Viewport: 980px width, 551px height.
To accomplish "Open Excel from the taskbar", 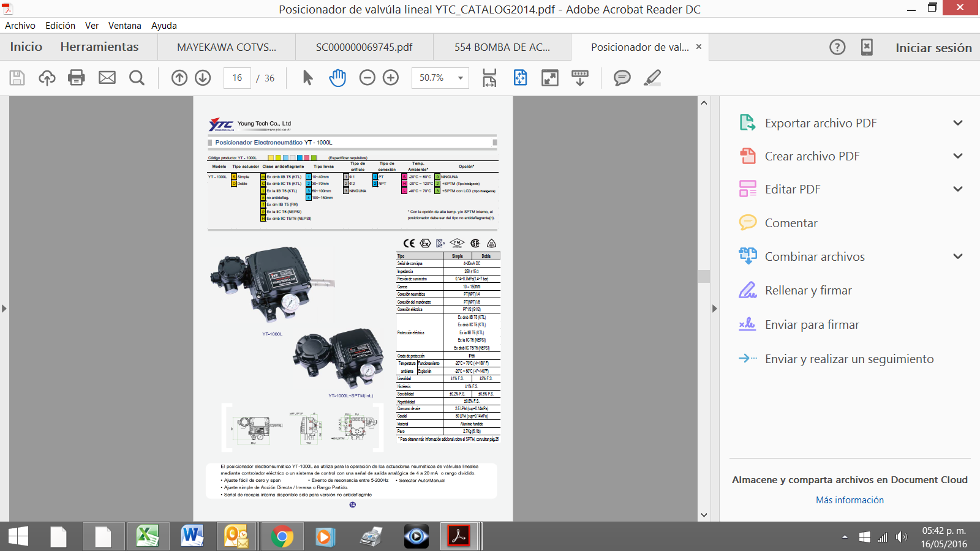I will (x=147, y=537).
